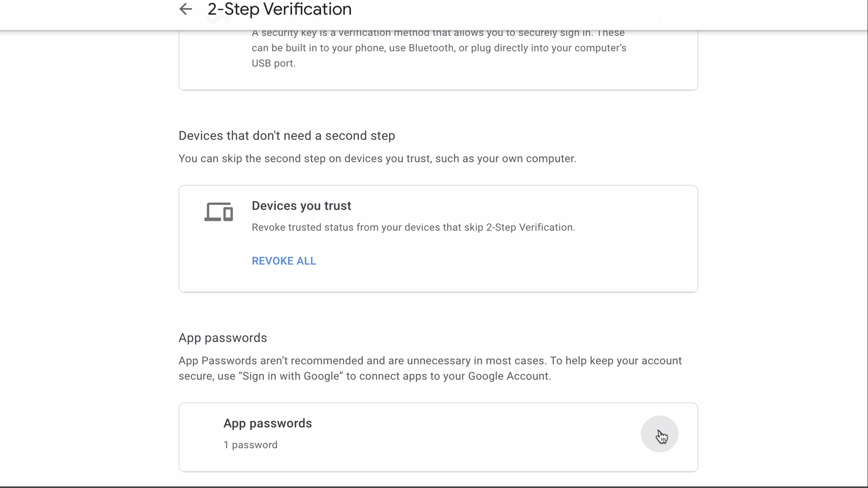Click the "1 password" count text

(x=250, y=445)
